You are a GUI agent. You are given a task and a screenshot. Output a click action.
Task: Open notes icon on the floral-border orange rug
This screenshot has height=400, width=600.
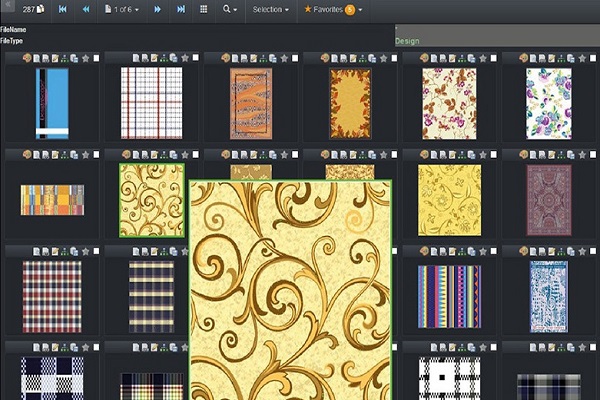(x=353, y=58)
